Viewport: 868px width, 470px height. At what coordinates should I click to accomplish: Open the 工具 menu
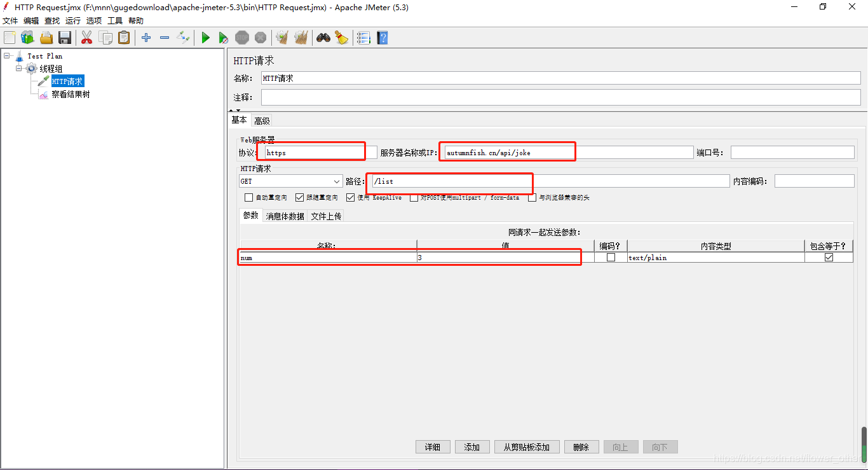click(115, 21)
